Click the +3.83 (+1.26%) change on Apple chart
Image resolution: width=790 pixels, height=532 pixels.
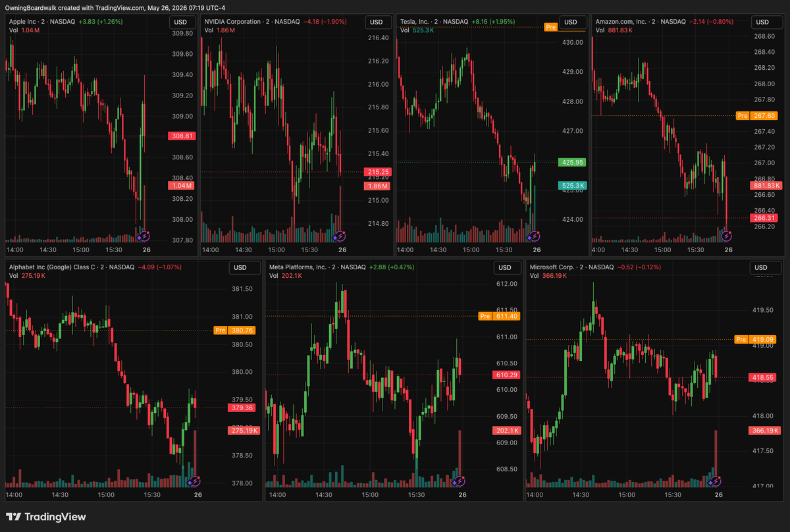click(100, 22)
